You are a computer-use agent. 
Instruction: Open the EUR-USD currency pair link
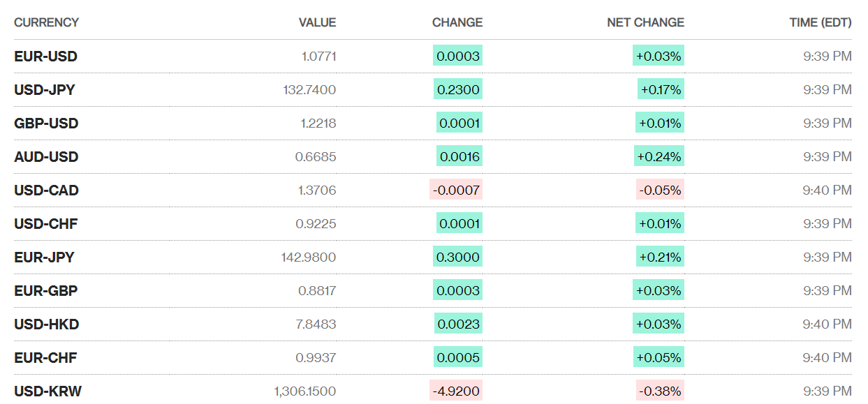tap(45, 57)
